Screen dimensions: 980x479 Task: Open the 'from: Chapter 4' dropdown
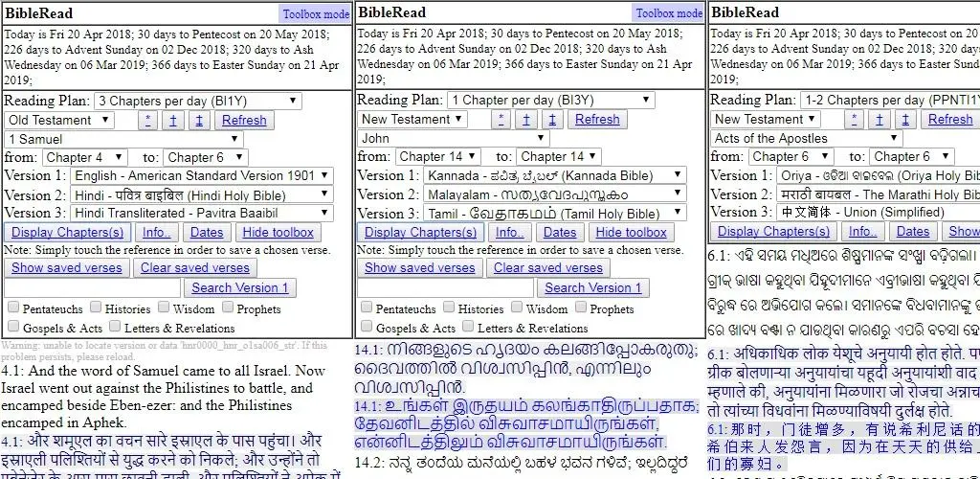pyautogui.click(x=84, y=157)
